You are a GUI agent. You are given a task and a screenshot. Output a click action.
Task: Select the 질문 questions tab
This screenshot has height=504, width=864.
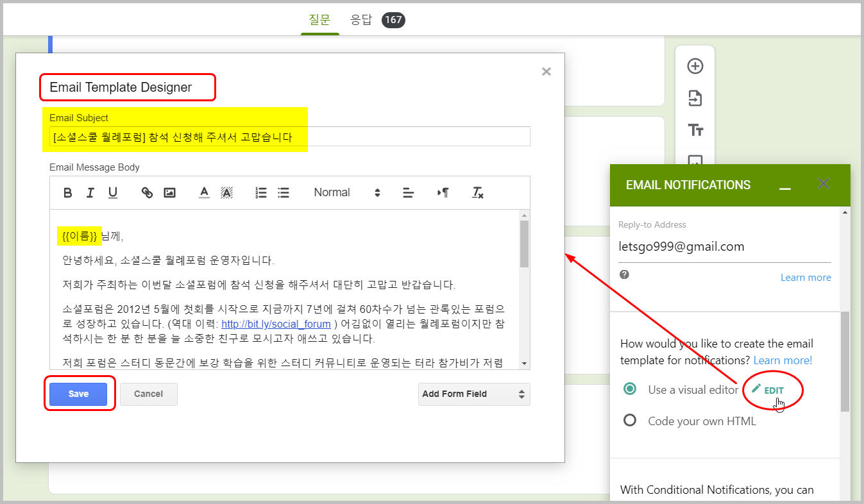point(319,19)
